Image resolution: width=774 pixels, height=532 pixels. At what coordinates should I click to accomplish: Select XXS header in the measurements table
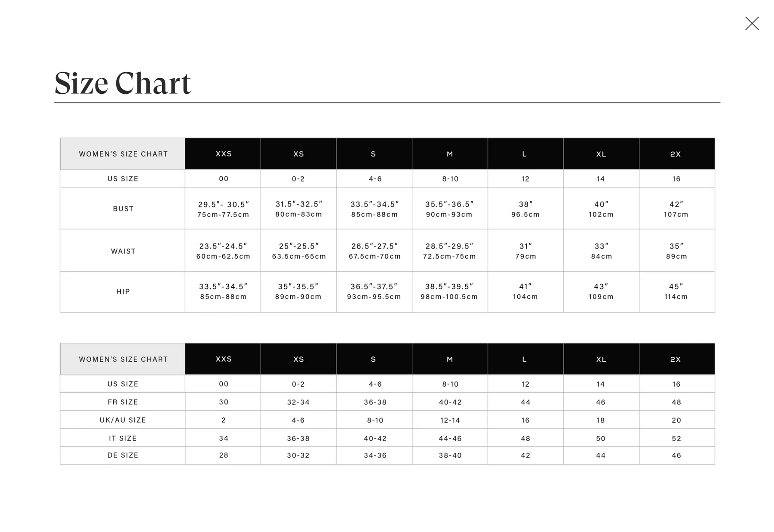[223, 154]
